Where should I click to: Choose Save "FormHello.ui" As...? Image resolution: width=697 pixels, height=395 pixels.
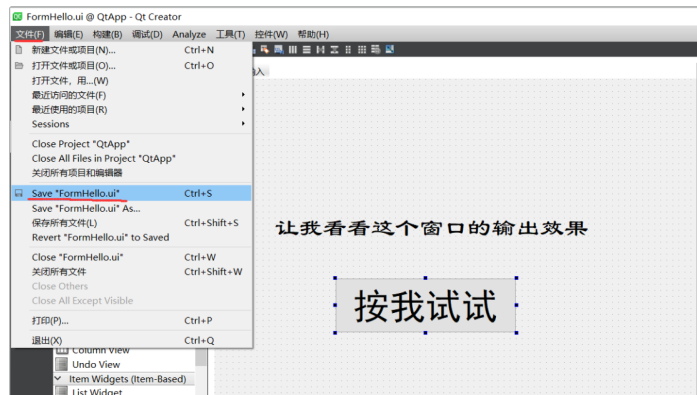click(132, 208)
